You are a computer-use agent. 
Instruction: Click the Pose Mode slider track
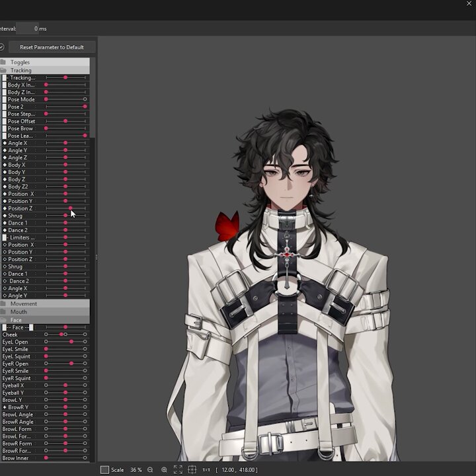[x=65, y=99]
